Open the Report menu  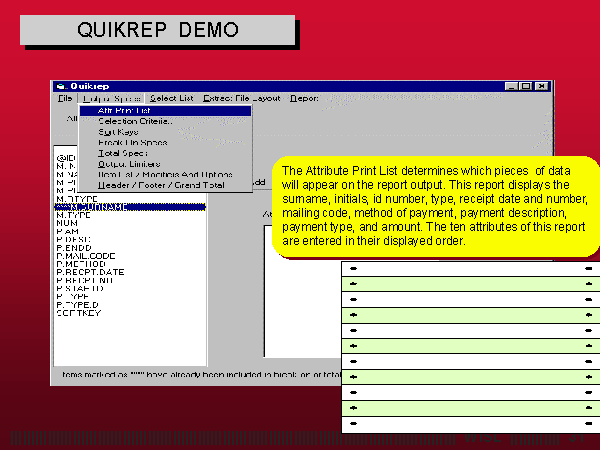(x=304, y=98)
